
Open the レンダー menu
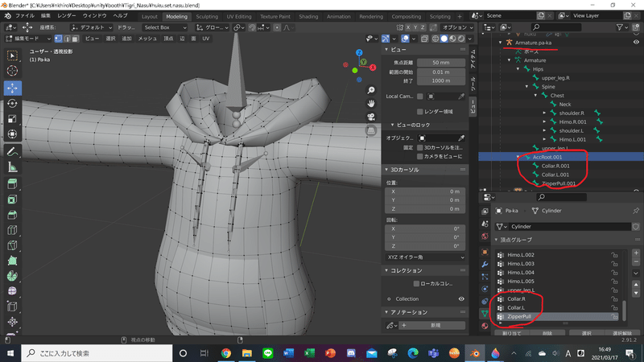click(68, 16)
